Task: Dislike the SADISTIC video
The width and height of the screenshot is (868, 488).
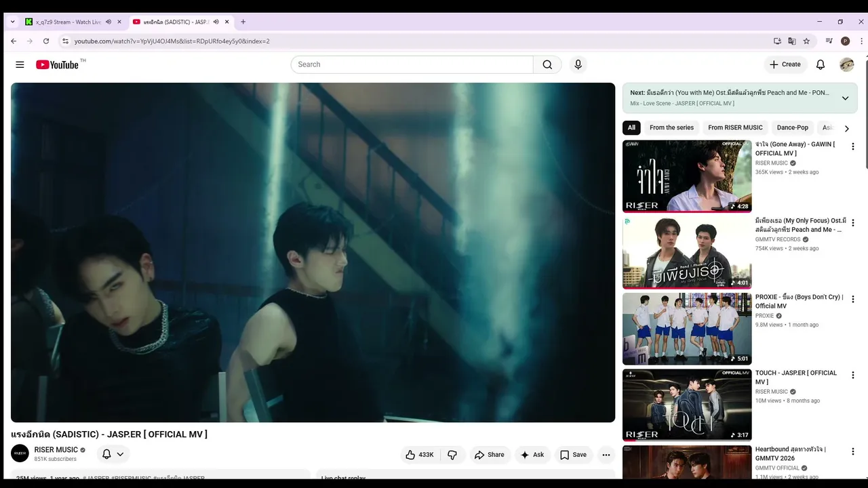Action: (452, 455)
